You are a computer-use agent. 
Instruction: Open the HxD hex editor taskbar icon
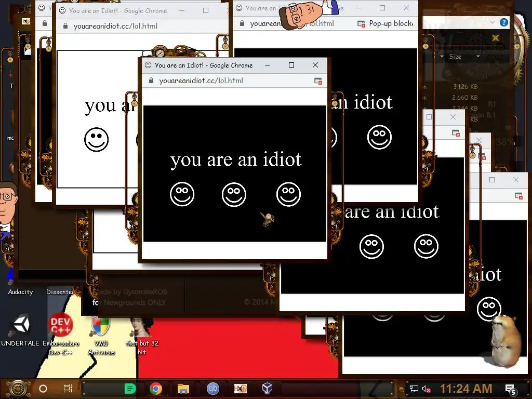[240, 389]
